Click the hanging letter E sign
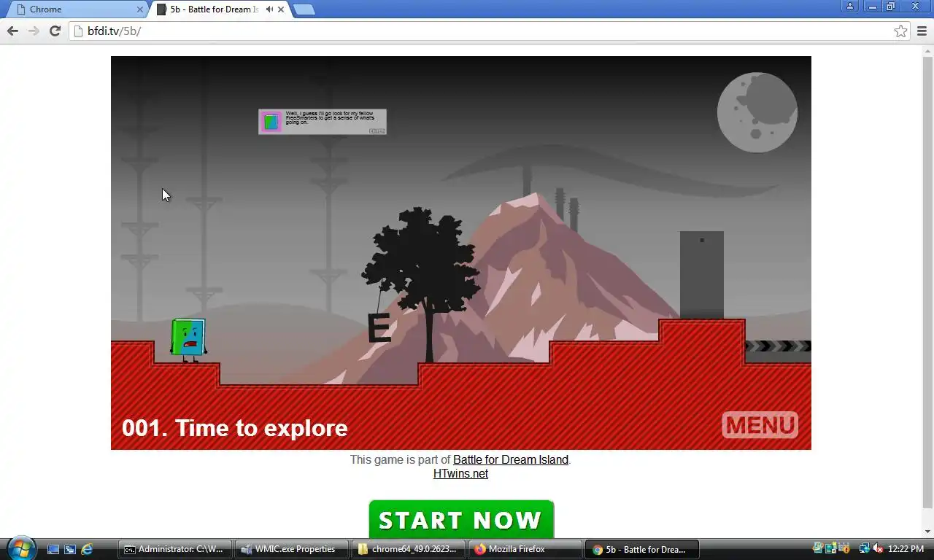 tap(379, 328)
